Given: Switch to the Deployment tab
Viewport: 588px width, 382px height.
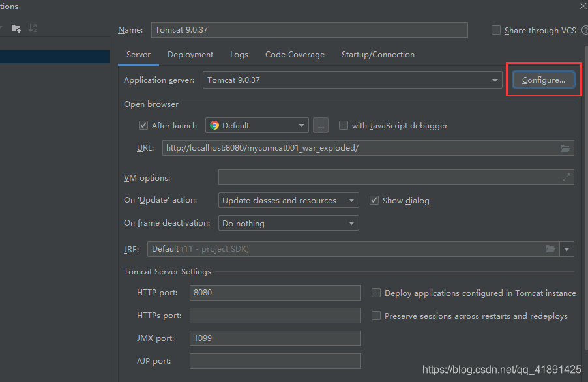Looking at the screenshot, I should click(190, 55).
